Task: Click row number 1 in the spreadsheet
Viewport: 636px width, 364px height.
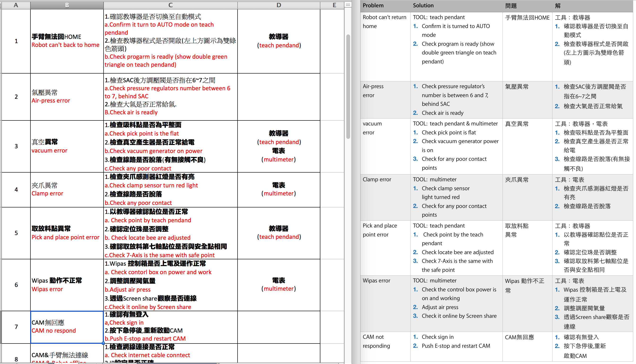Action: click(x=16, y=41)
